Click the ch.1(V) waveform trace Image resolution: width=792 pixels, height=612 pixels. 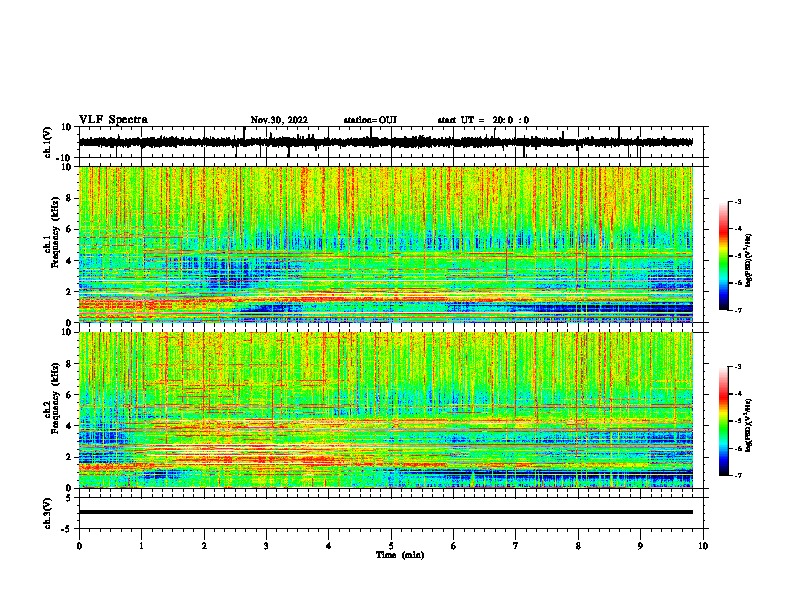click(386, 142)
